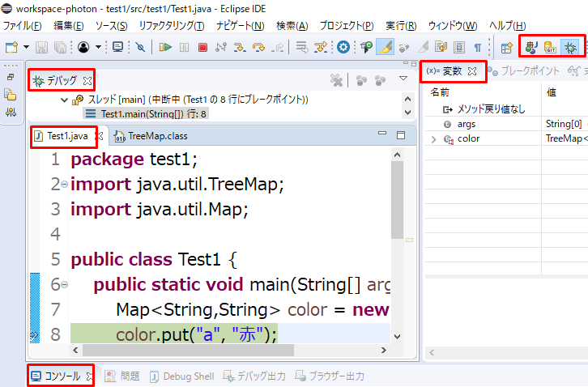Open the プロジェクト(P) menu
This screenshot has height=387, width=588.
coord(347,25)
